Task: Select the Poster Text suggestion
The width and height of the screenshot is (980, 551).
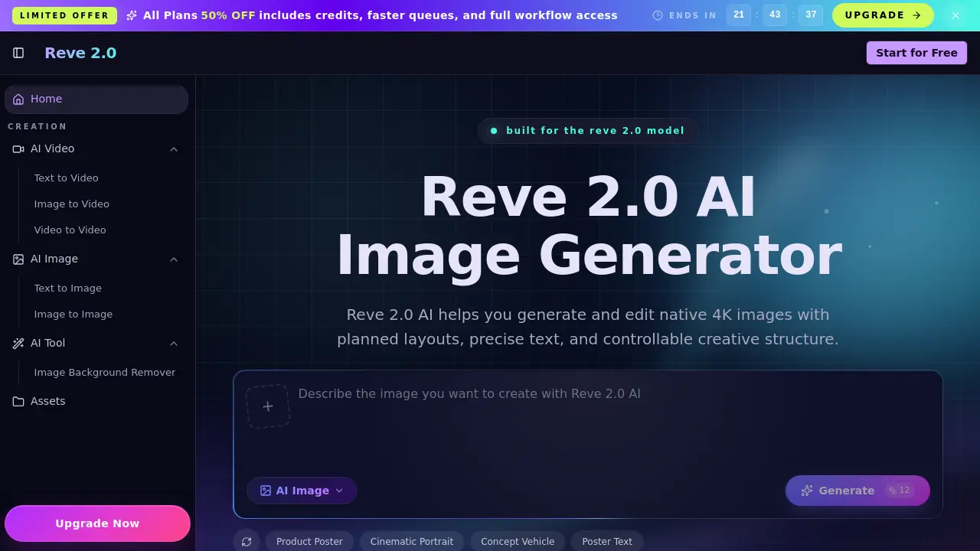Action: (x=607, y=542)
